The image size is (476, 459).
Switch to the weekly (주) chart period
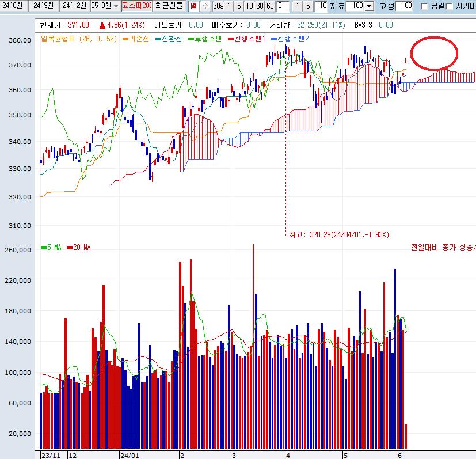pyautogui.click(x=205, y=6)
